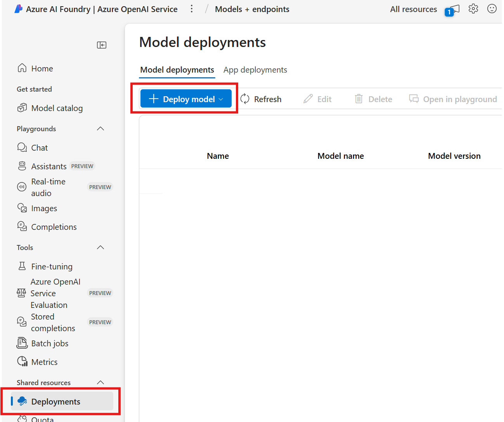Click the All resources link
The width and height of the screenshot is (504, 422).
(x=413, y=9)
